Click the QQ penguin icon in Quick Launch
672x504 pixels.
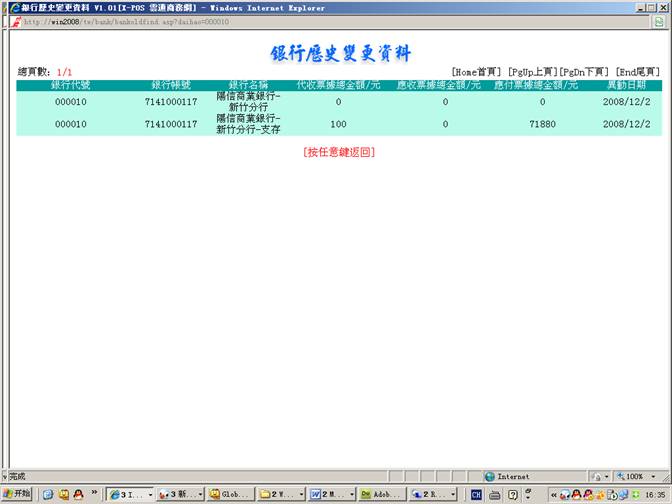click(78, 494)
